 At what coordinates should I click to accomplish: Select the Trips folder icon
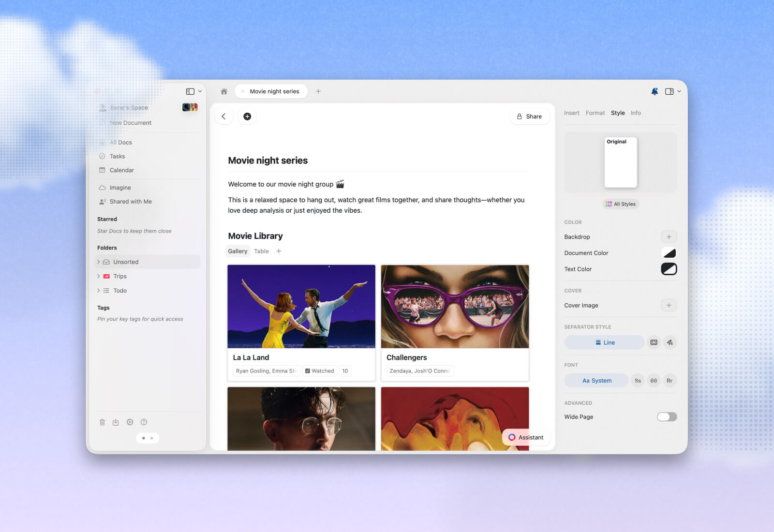click(x=106, y=277)
